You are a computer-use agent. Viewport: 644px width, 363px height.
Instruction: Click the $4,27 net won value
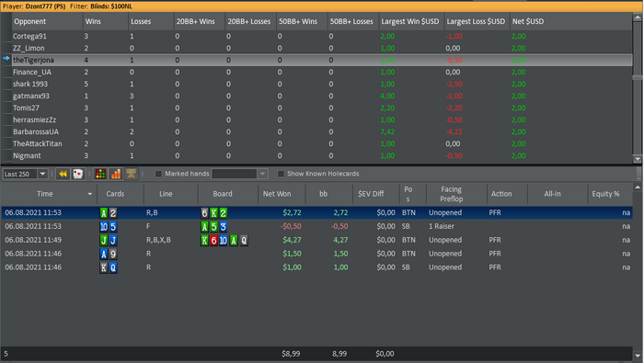tap(292, 240)
